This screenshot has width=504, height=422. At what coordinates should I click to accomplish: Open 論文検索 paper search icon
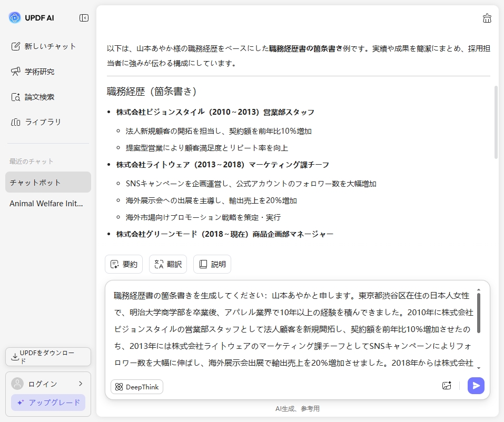point(15,97)
